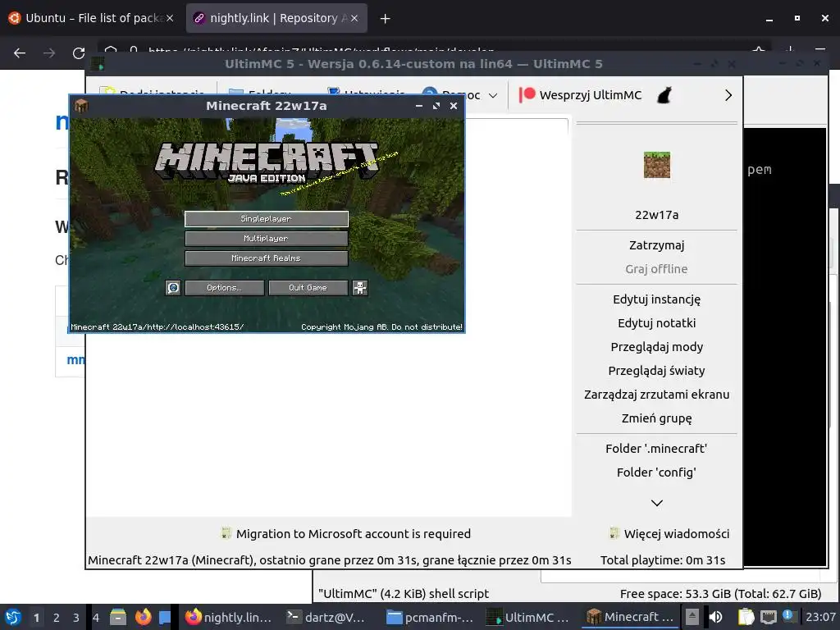This screenshot has width=840, height=630.
Task: Open the Minecraft language selection icon
Action: 173,288
